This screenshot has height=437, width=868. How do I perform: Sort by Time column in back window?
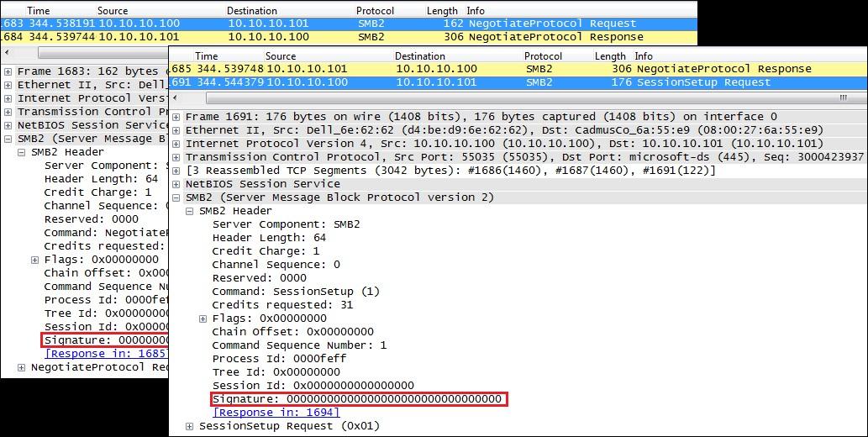pyautogui.click(x=38, y=11)
